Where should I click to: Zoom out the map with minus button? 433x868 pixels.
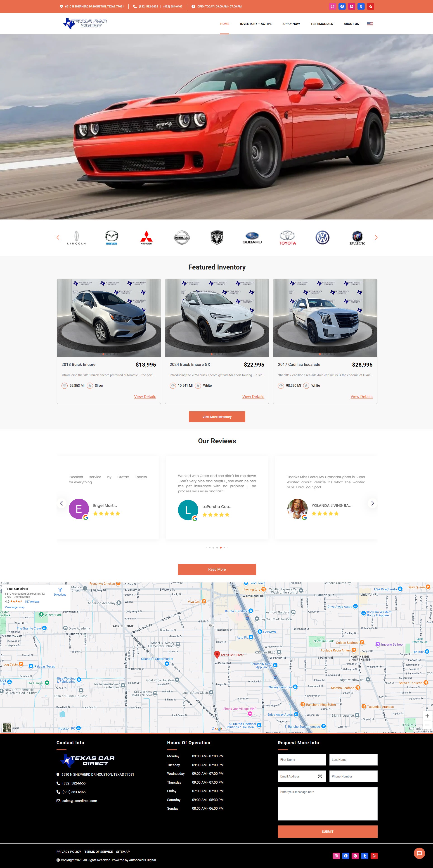tap(427, 725)
